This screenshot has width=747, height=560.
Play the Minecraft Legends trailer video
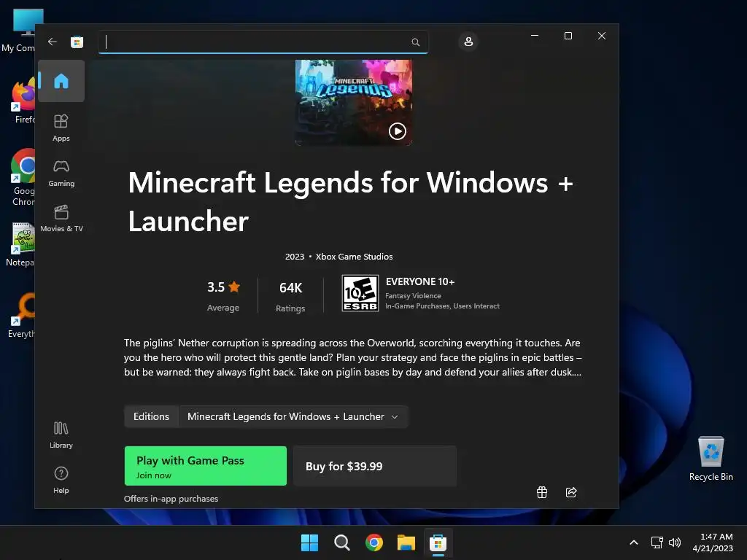click(398, 131)
